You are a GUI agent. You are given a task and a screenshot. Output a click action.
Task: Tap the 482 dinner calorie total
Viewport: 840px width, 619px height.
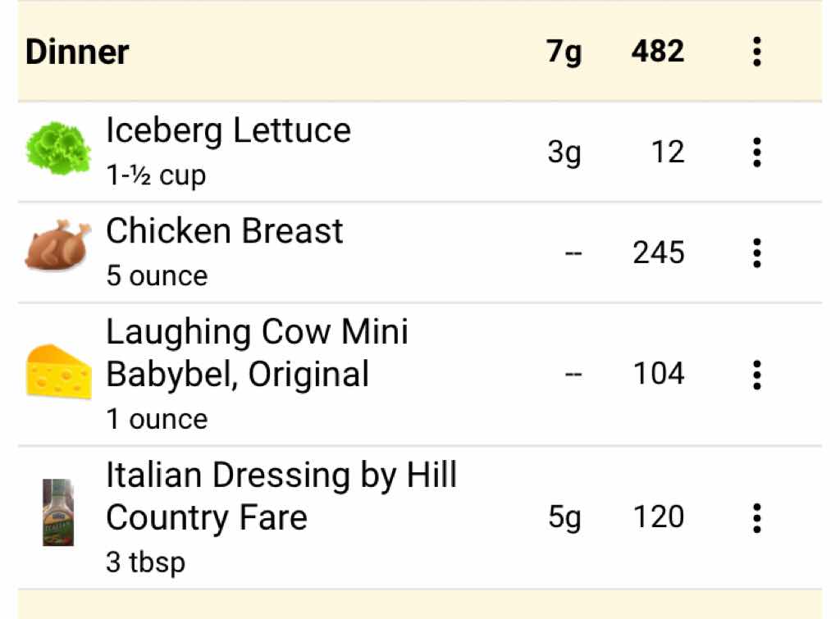[x=657, y=52]
